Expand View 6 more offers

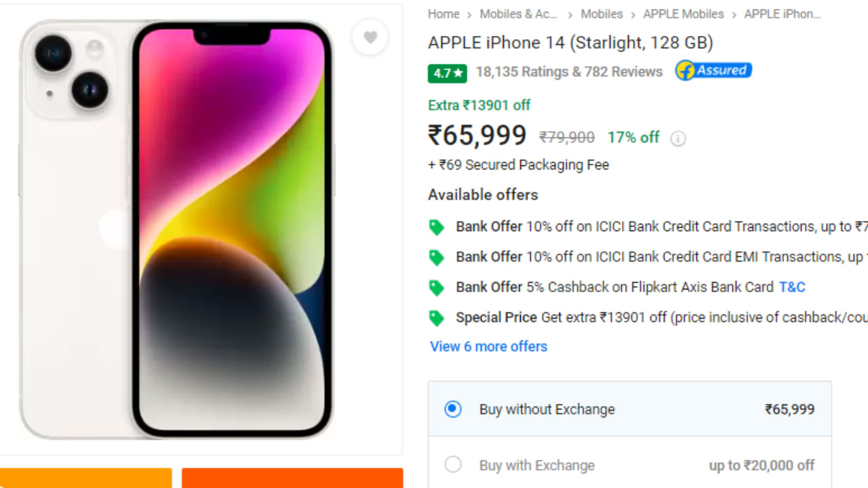coord(488,346)
